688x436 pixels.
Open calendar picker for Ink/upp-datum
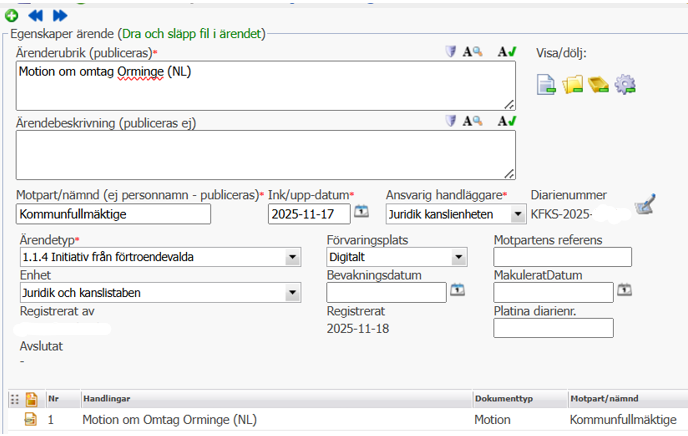coord(362,212)
